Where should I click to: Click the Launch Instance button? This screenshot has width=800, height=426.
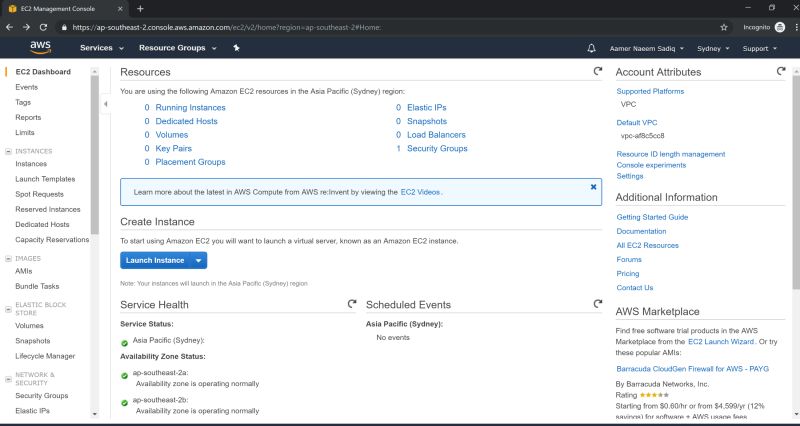pos(155,260)
